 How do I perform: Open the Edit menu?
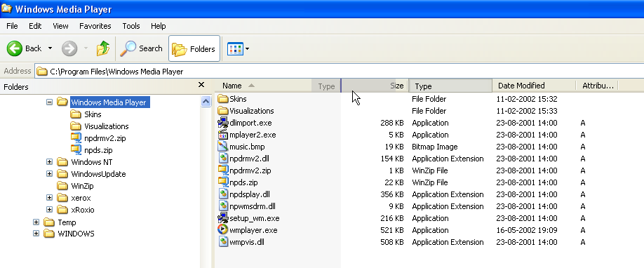pos(35,26)
